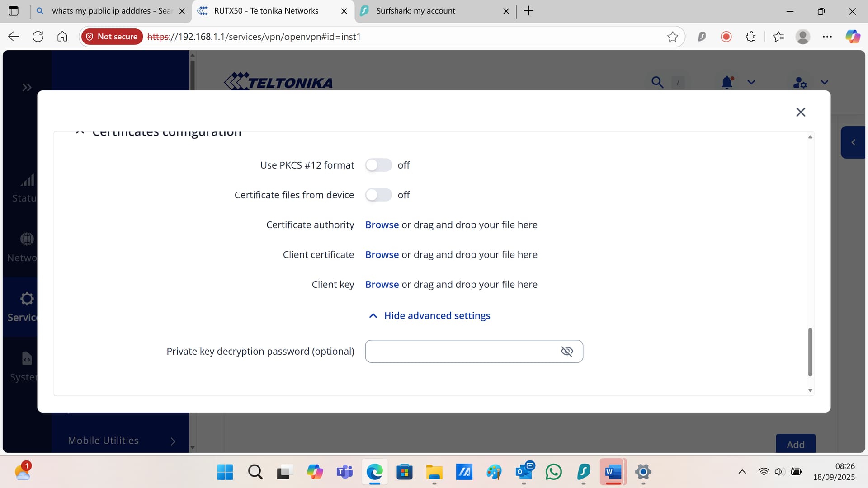Click the refresh page icon
The width and height of the screenshot is (868, 488).
(x=38, y=37)
